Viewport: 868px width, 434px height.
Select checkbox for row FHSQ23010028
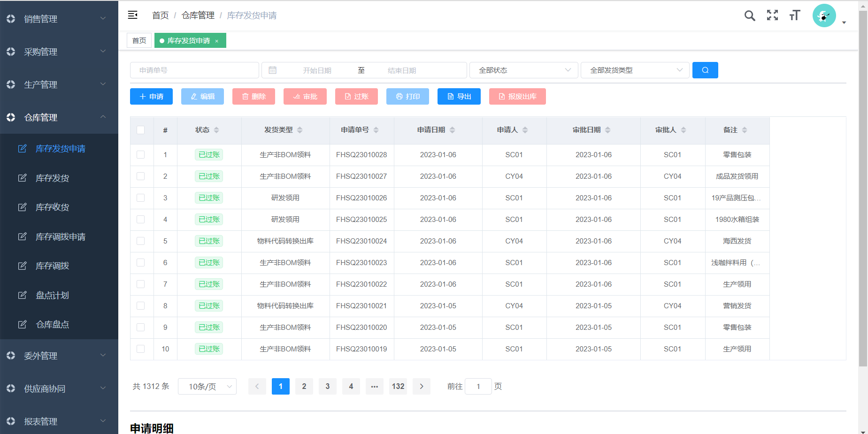point(141,155)
